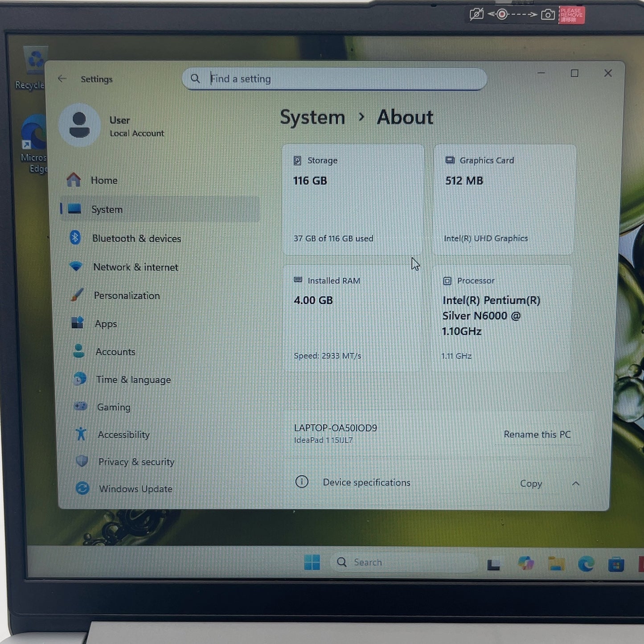Click the user avatar picture
This screenshot has height=644, width=644.
coord(79,126)
